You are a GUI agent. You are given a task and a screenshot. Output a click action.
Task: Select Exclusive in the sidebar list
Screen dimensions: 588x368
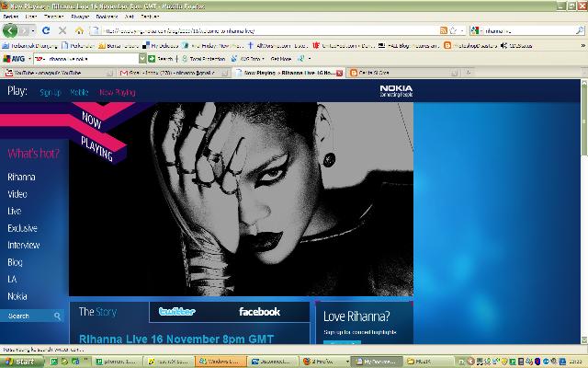tap(22, 228)
